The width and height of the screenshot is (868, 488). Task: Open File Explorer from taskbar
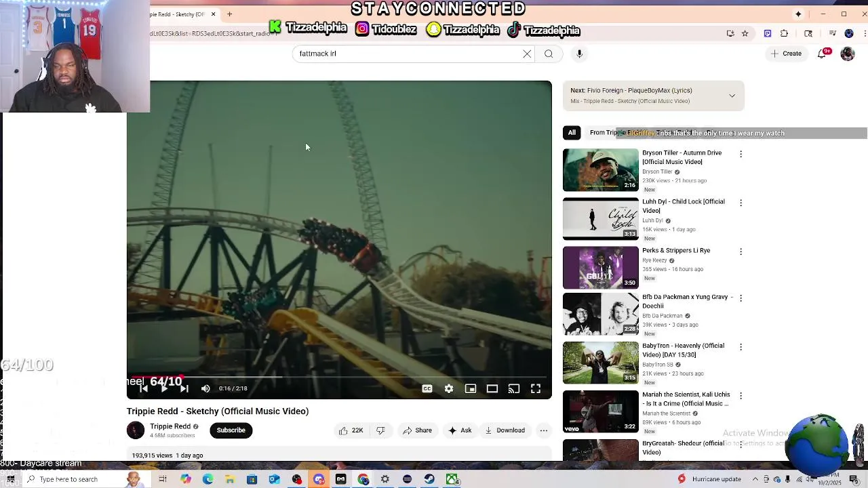point(230,479)
